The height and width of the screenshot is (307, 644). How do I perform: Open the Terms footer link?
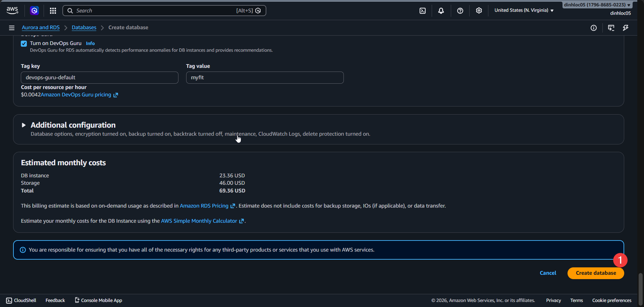point(577,301)
